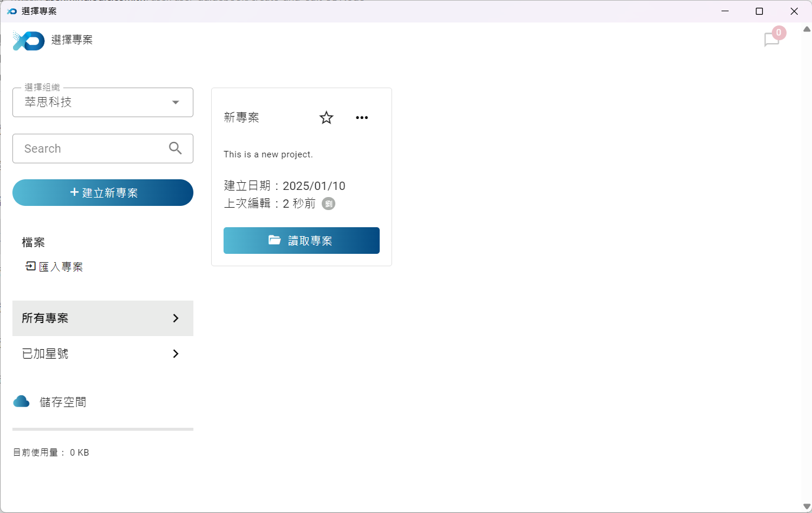Expand 所有專案 using its chevron arrow
The height and width of the screenshot is (513, 812).
click(x=175, y=318)
